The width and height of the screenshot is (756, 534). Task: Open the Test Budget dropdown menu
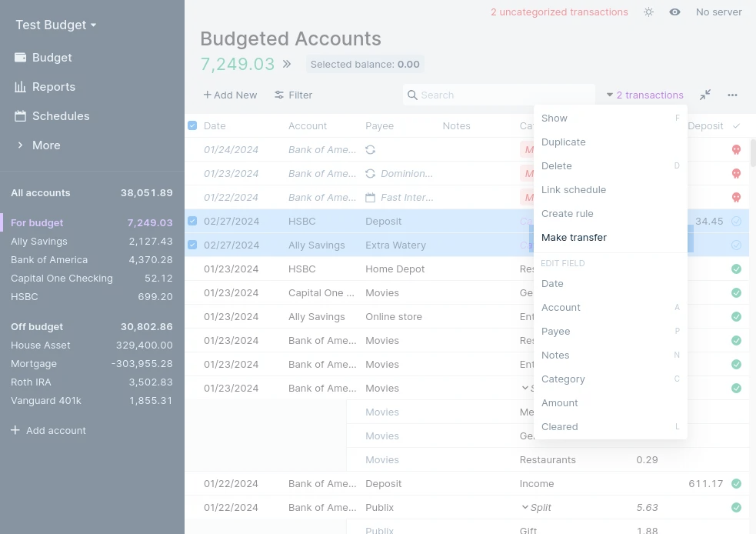click(56, 25)
